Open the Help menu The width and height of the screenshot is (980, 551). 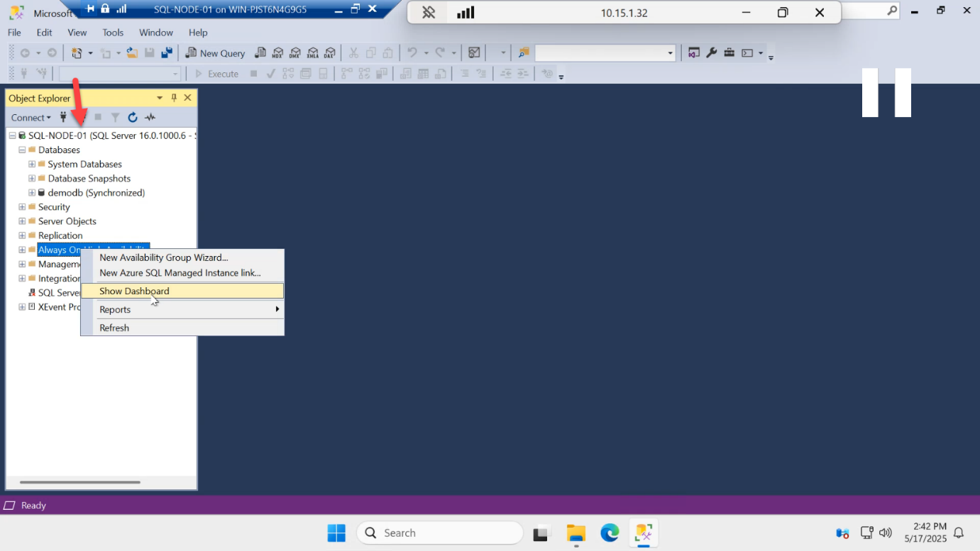point(198,33)
